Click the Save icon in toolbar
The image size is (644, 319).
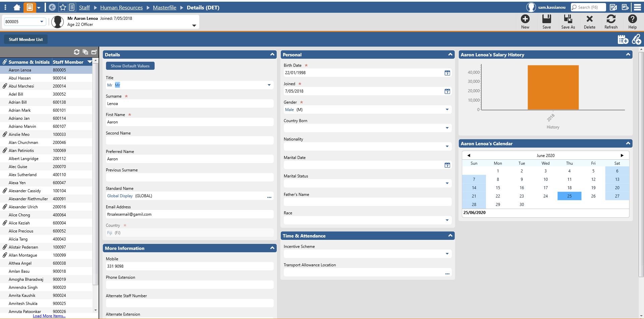pyautogui.click(x=546, y=19)
